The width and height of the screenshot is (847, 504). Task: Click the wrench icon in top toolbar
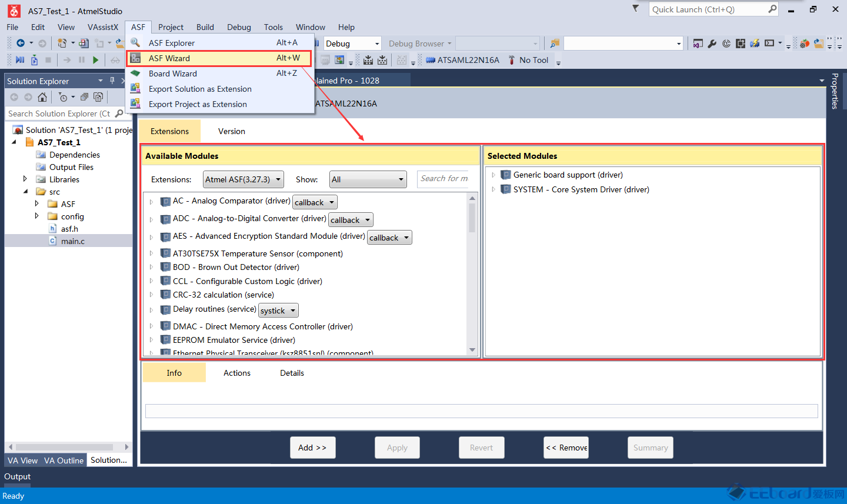pos(712,44)
